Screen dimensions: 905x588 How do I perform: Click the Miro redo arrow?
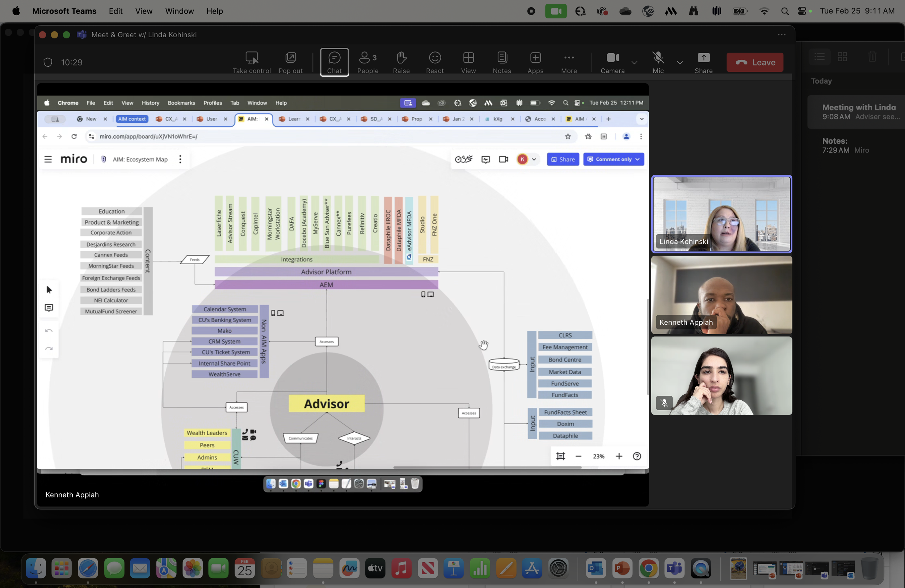(x=49, y=349)
